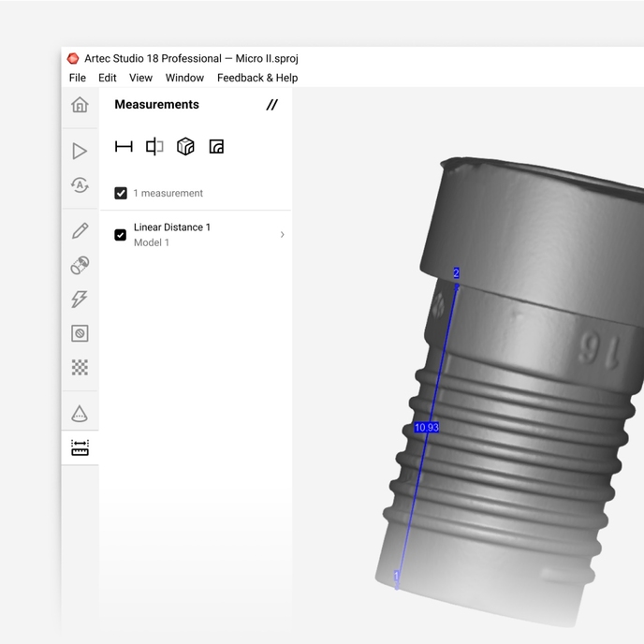Viewport: 644px width, 644px height.
Task: Open the Construct cone icon
Action: [x=80, y=414]
